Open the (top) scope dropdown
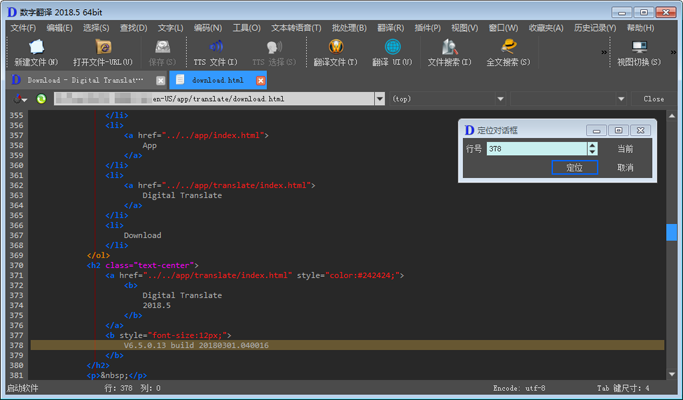Image resolution: width=683 pixels, height=400 pixels. [x=500, y=99]
